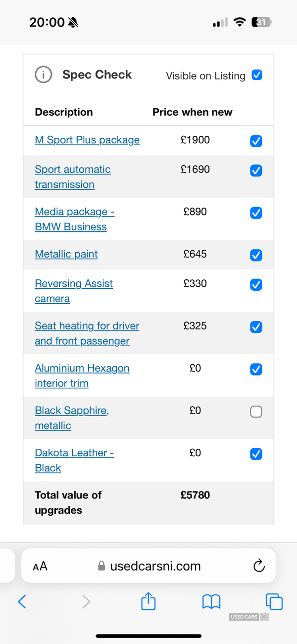Uncheck the Metallic paint checkbox
Screen dimensions: 297x644
(x=256, y=255)
